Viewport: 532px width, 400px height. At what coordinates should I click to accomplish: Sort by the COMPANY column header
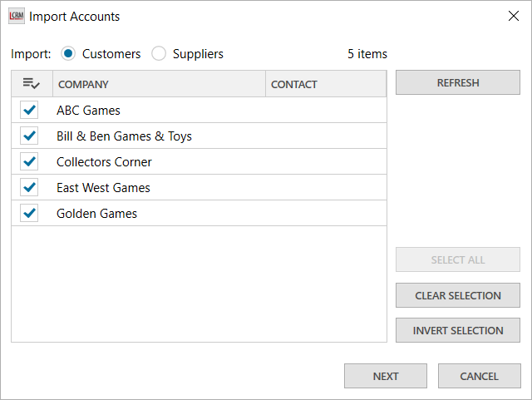(x=158, y=84)
